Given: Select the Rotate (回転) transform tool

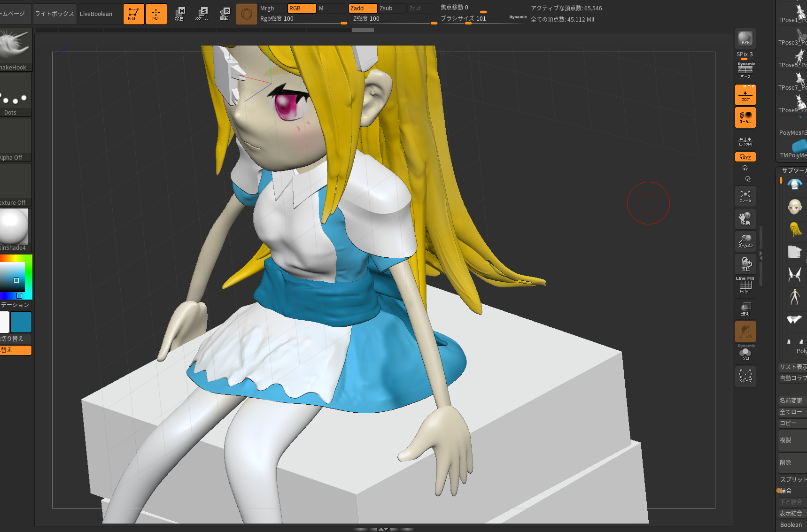Looking at the screenshot, I should 225,14.
